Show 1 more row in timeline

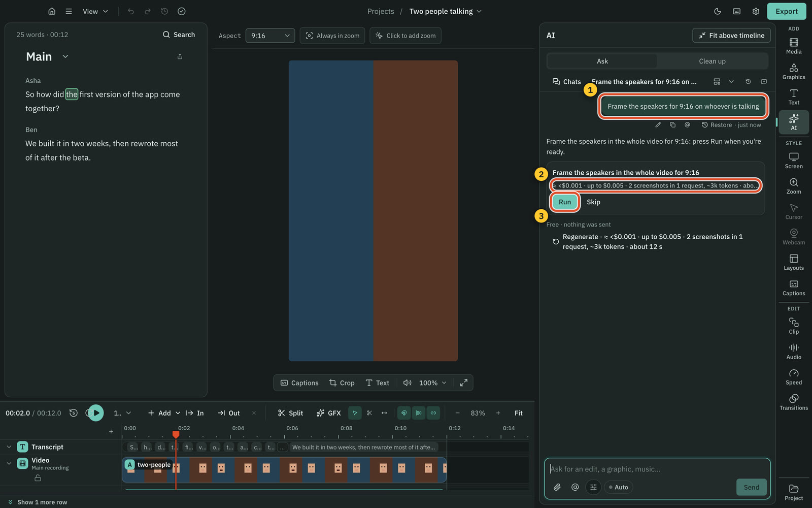[x=38, y=502]
